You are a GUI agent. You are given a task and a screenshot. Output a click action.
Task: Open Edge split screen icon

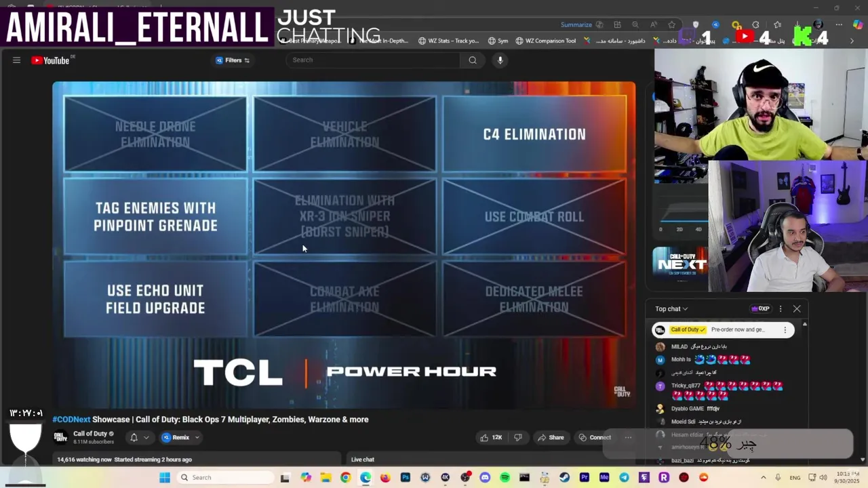pos(617,24)
